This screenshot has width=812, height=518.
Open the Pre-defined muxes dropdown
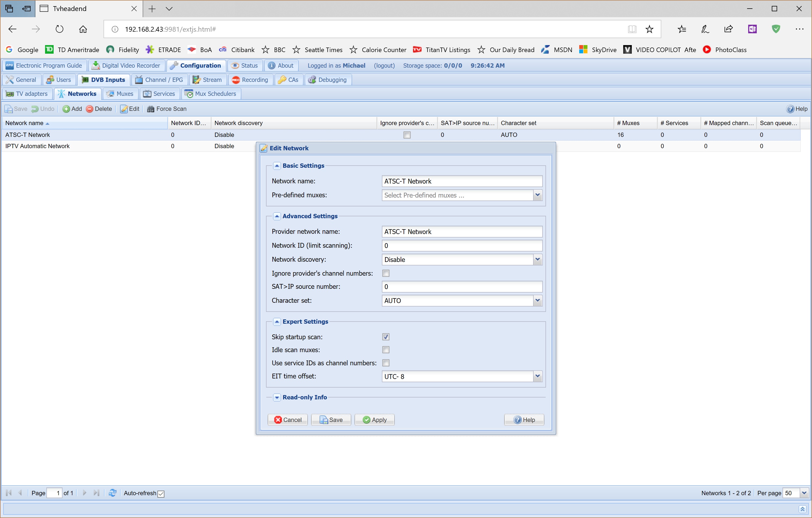coord(537,195)
